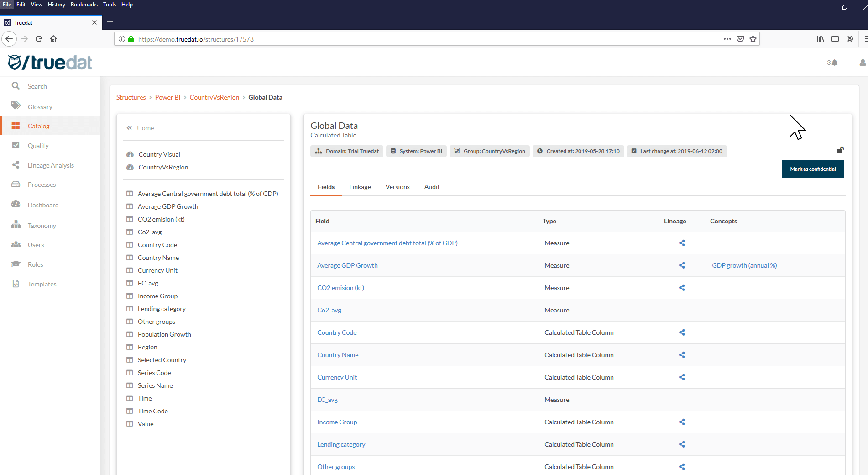
Task: Click the truedat logo
Action: [x=50, y=62]
